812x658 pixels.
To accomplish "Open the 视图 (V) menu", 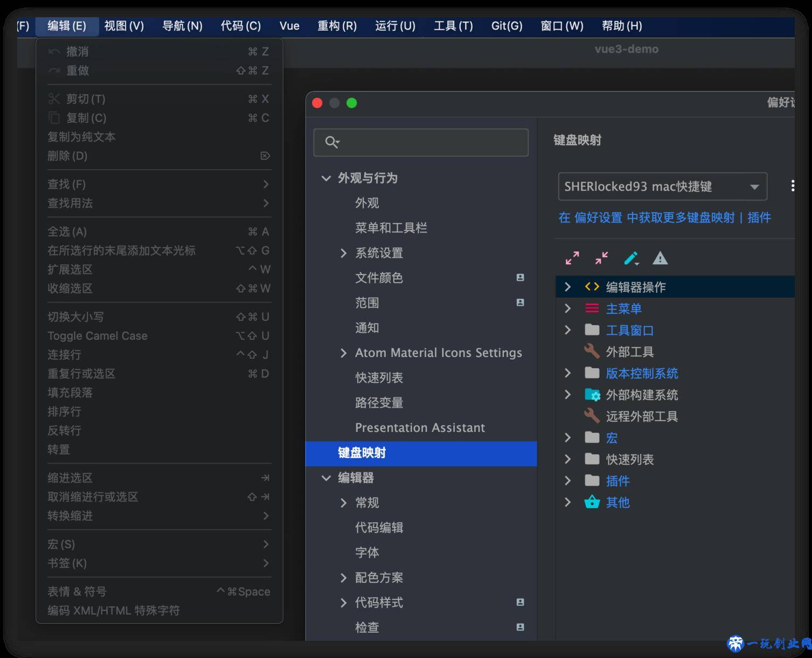I will [x=124, y=26].
